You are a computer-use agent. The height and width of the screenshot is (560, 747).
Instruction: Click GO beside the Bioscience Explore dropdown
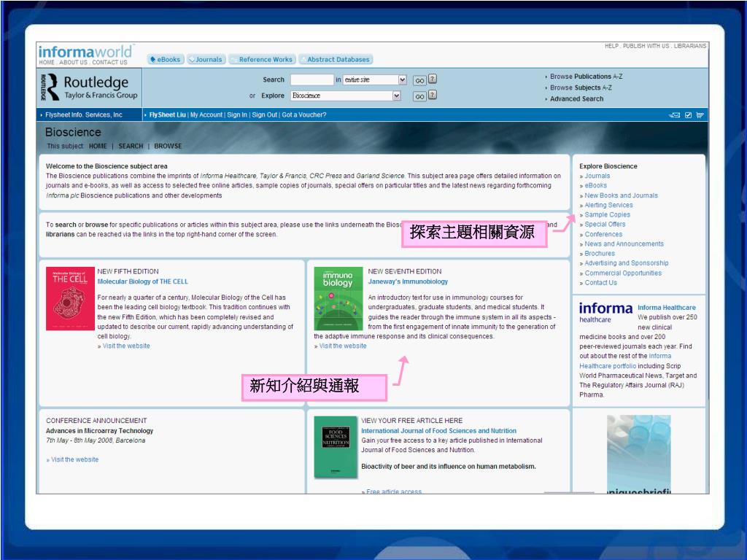419,96
